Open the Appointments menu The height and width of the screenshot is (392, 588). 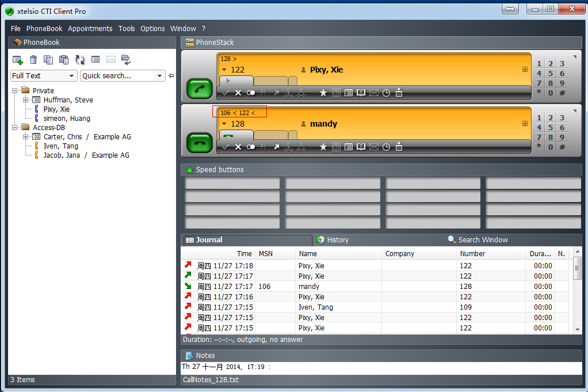point(90,29)
